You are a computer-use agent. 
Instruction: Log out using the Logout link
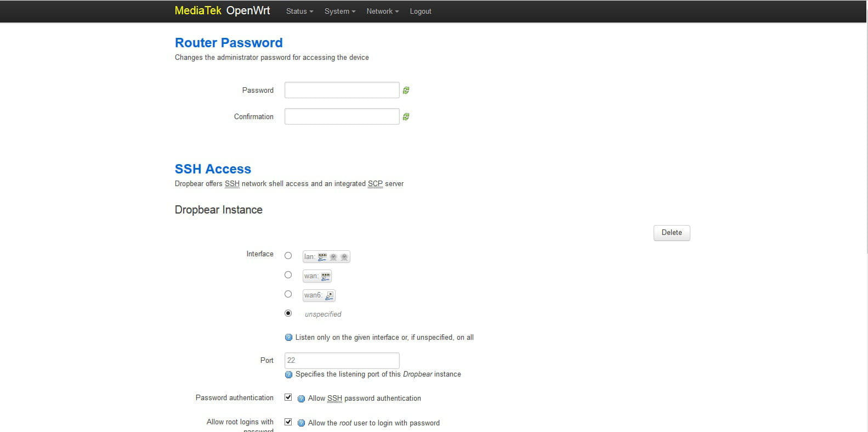pos(421,11)
